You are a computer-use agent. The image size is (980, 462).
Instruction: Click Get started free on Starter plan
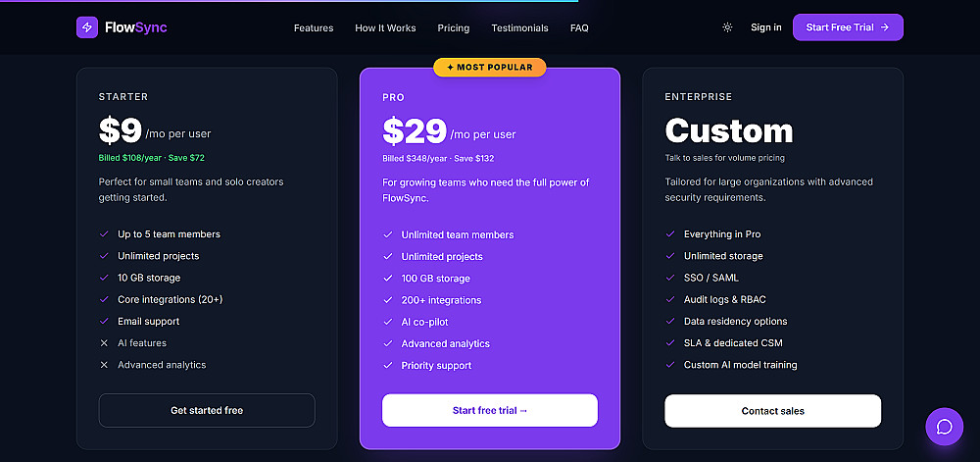coord(207,410)
